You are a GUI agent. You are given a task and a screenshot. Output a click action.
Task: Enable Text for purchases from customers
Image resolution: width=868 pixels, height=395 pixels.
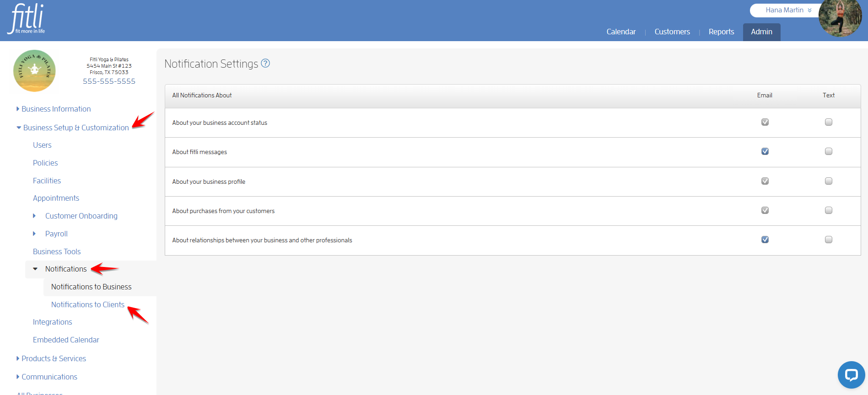(x=828, y=210)
